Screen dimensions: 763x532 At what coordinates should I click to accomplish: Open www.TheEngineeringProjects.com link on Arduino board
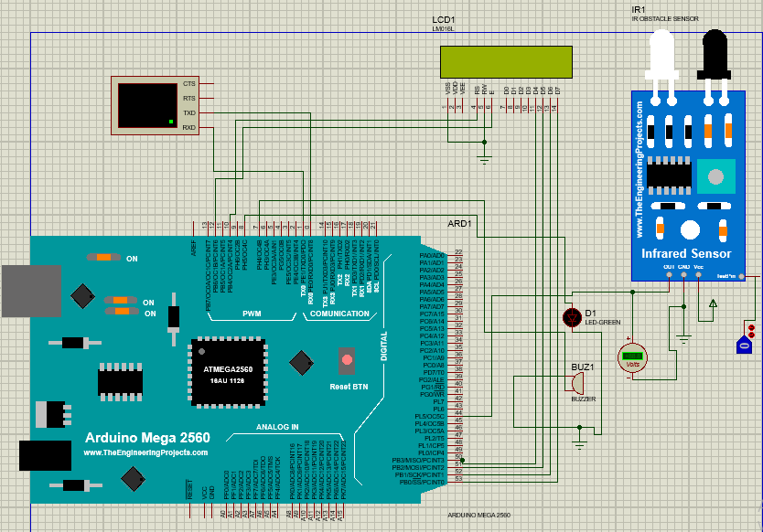pyautogui.click(x=145, y=452)
